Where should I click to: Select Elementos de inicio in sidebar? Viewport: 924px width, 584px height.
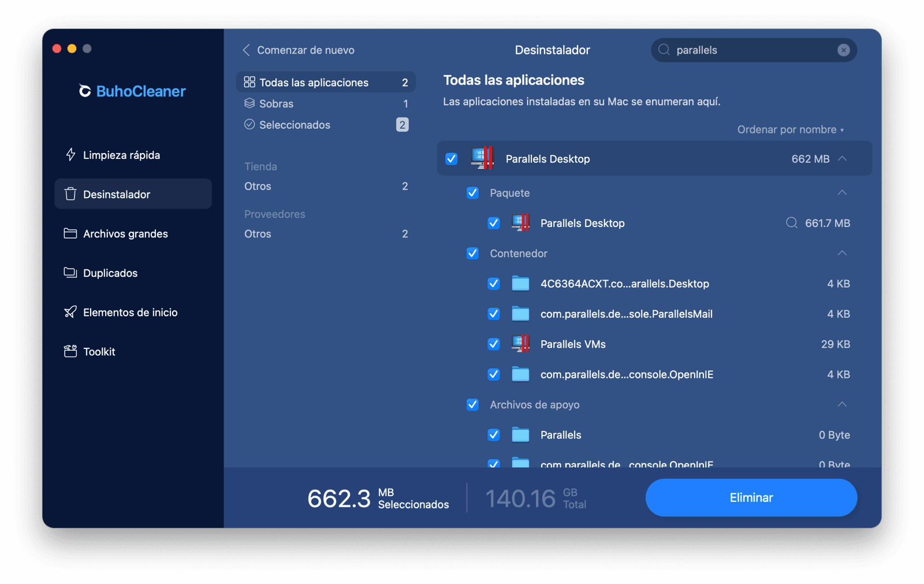pos(131,312)
